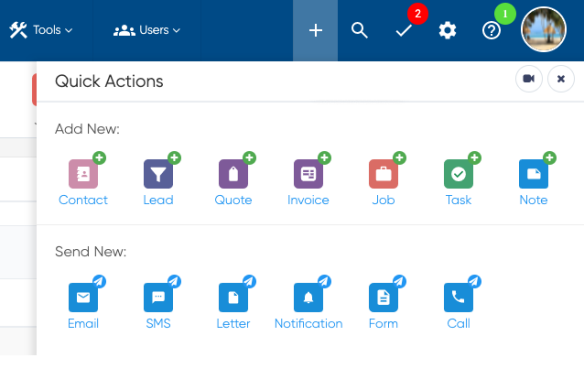The height and width of the screenshot is (390, 584).
Task: Add a new Note
Action: pos(534,179)
